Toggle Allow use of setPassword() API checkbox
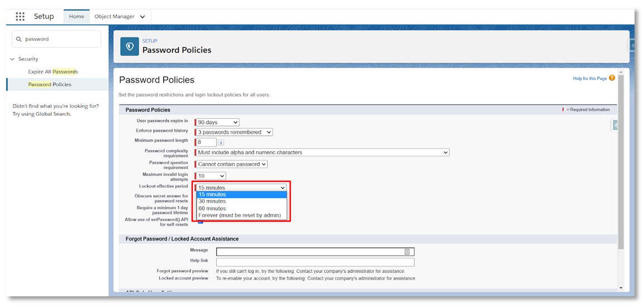Image resolution: width=644 pixels, height=308 pixels. coord(201,222)
